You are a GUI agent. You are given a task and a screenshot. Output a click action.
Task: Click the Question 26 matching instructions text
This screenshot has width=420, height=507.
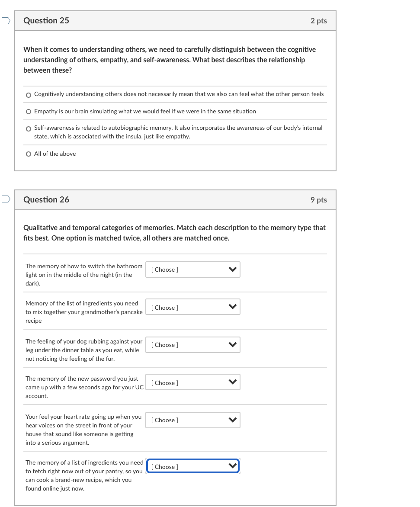(x=174, y=233)
